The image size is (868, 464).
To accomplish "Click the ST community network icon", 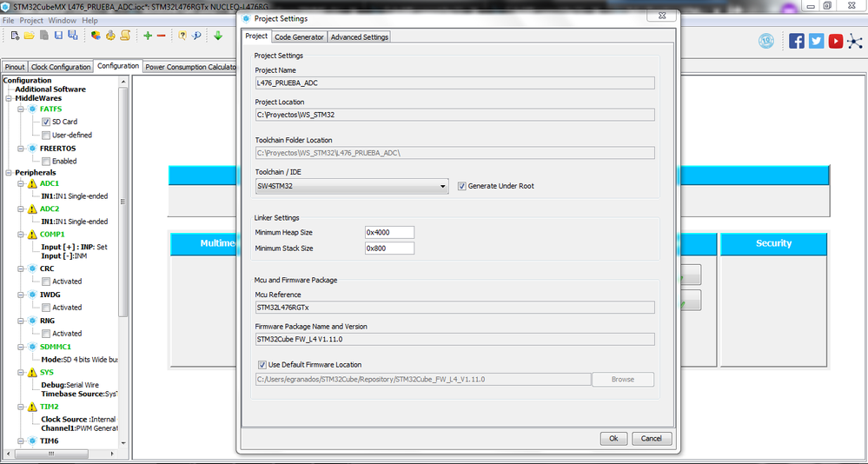I will pos(855,41).
